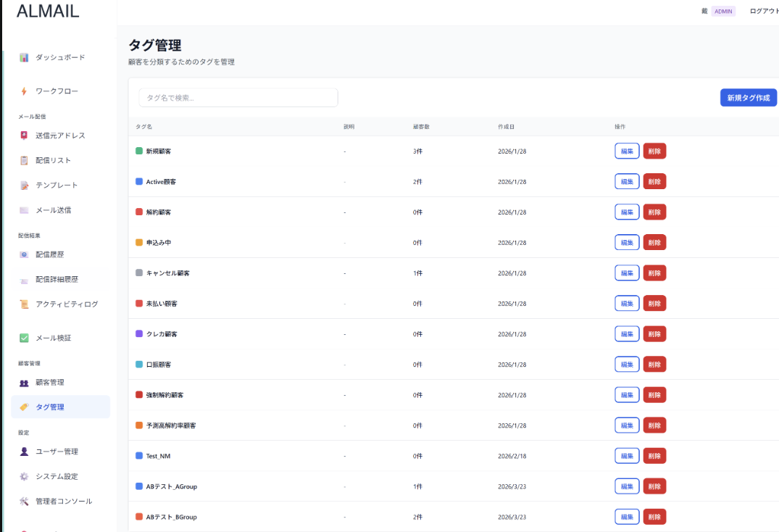Click the タグ名で検索 search field
The width and height of the screenshot is (779, 532).
(x=238, y=97)
